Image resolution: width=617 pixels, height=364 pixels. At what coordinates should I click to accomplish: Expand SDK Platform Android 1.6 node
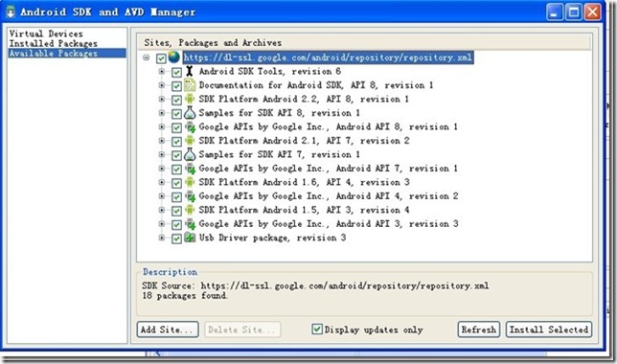[162, 182]
